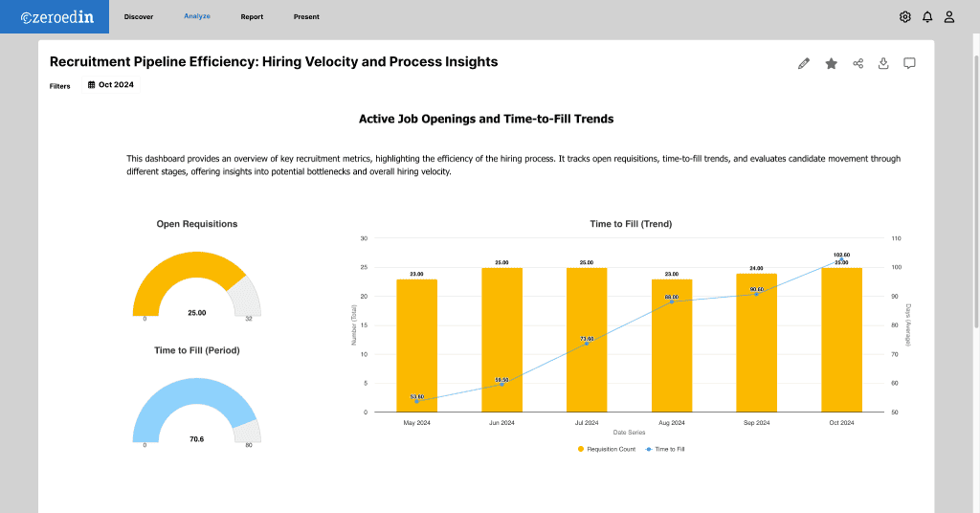
Task: Open the settings gear icon
Action: click(905, 16)
